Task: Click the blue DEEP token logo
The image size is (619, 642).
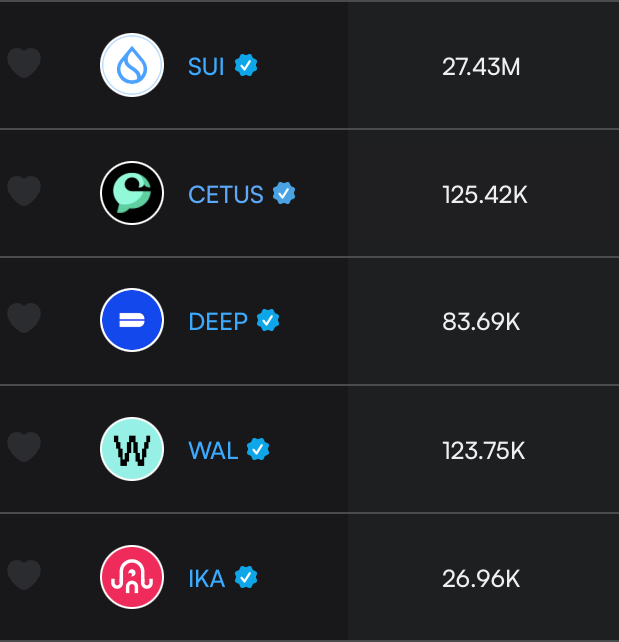Action: (132, 320)
